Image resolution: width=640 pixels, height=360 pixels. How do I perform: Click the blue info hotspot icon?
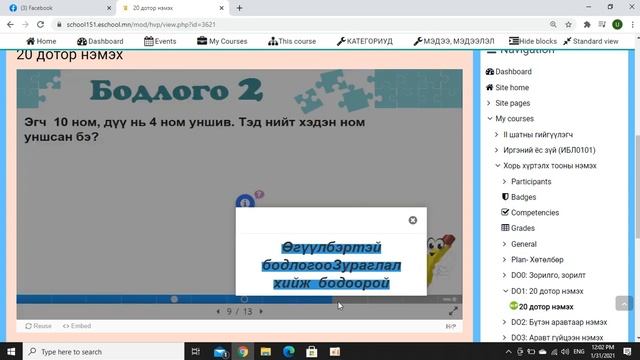[x=245, y=201]
